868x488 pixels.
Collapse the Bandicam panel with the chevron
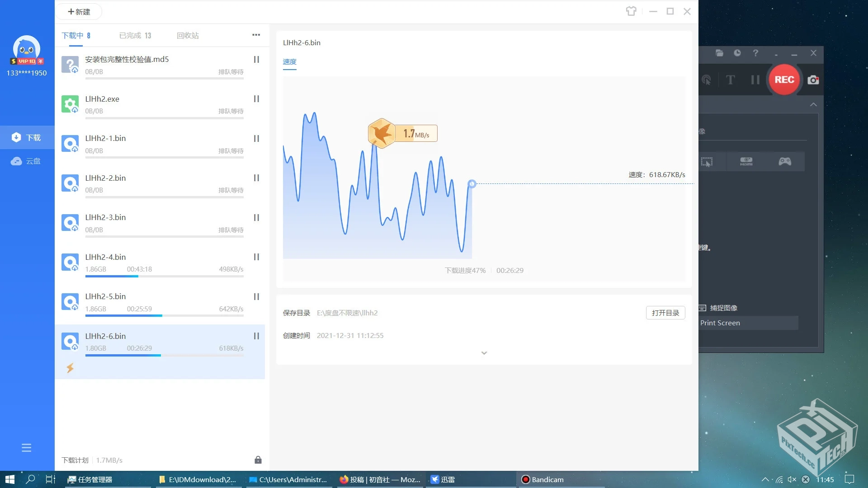(813, 103)
